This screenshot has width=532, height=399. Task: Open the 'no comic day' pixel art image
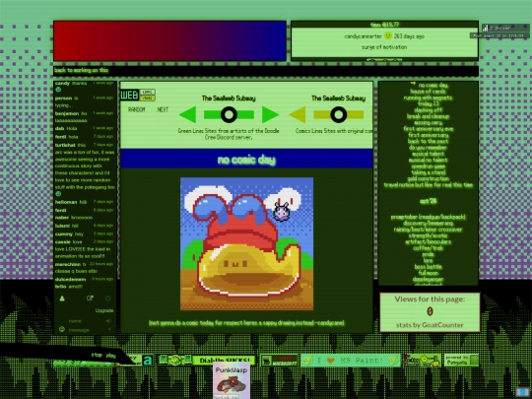click(x=246, y=243)
